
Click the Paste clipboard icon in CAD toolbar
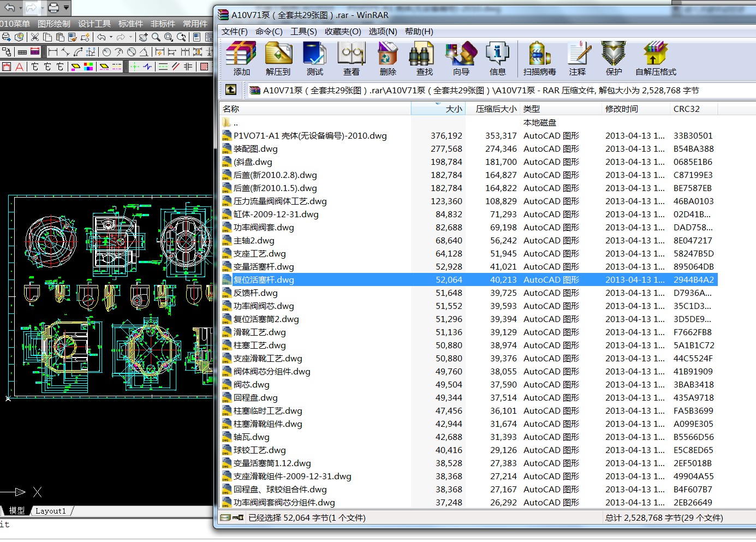[60, 37]
